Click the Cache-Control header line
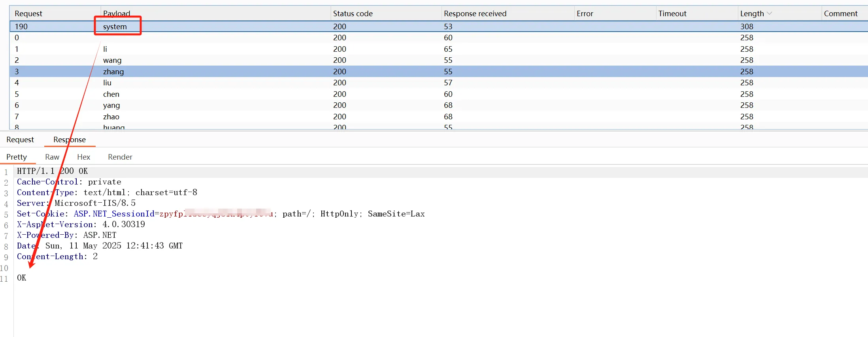 click(x=69, y=182)
